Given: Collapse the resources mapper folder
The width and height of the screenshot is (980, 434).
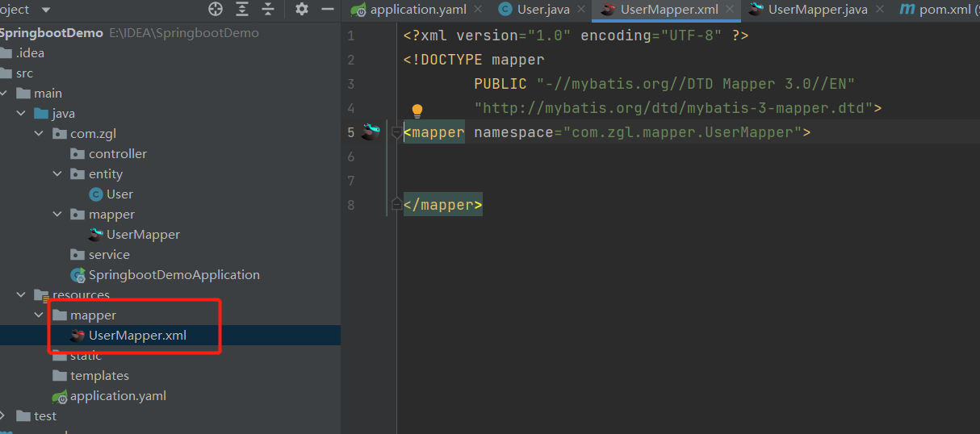Looking at the screenshot, I should [x=39, y=315].
